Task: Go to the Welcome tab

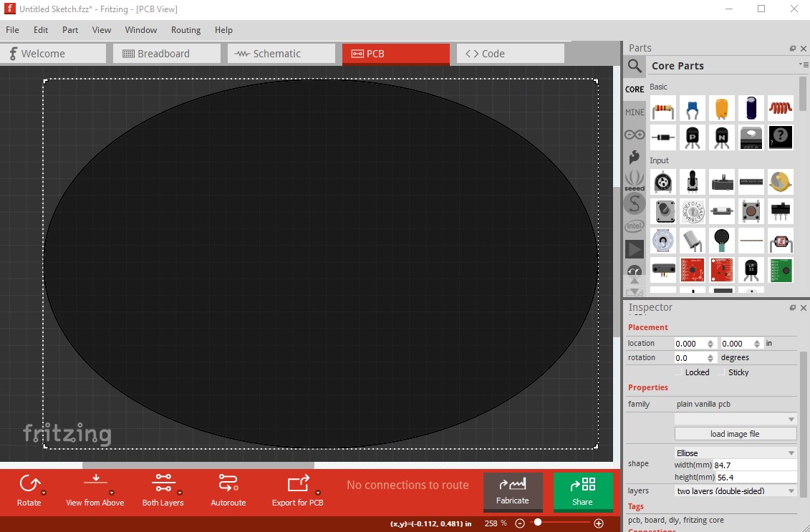Action: point(53,54)
